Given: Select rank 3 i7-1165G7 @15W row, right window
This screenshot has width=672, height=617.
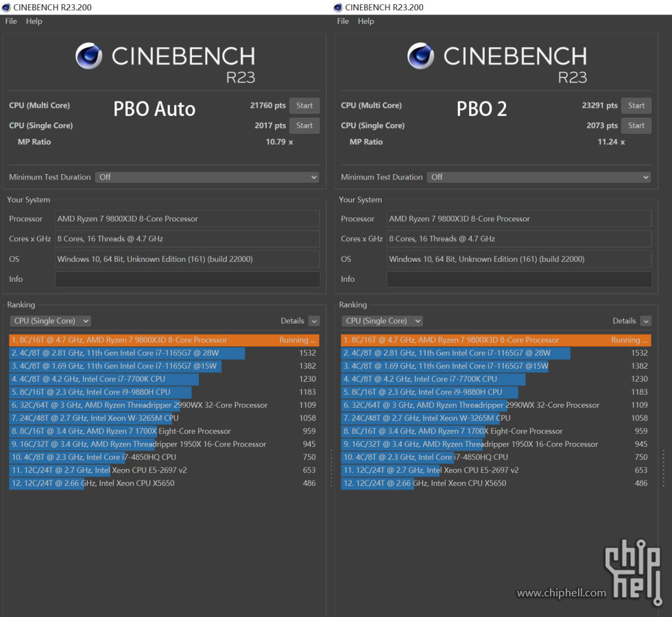Looking at the screenshot, I should (496, 366).
